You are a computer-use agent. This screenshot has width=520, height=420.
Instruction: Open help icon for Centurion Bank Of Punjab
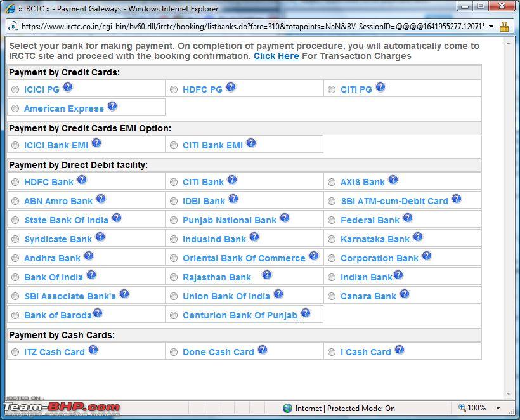(x=306, y=313)
